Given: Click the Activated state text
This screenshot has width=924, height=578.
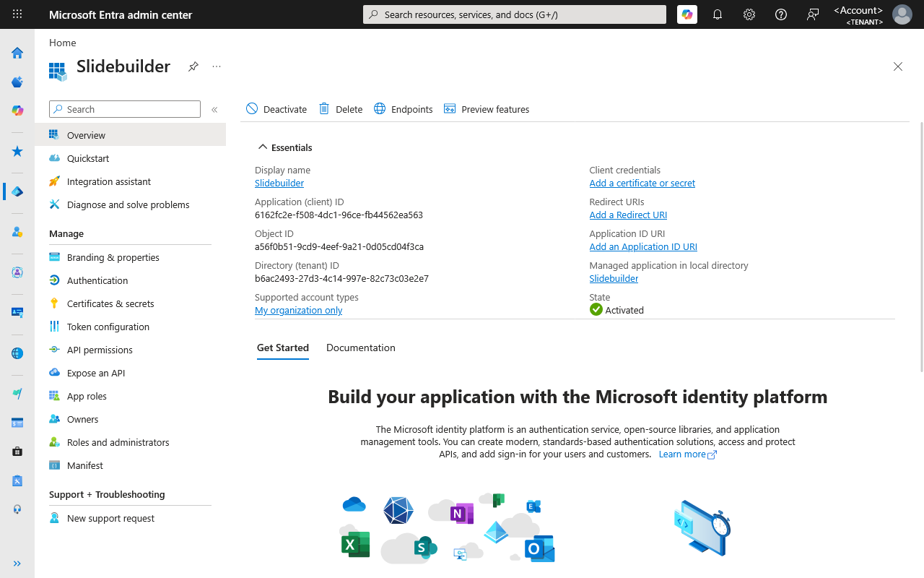Looking at the screenshot, I should pos(624,310).
